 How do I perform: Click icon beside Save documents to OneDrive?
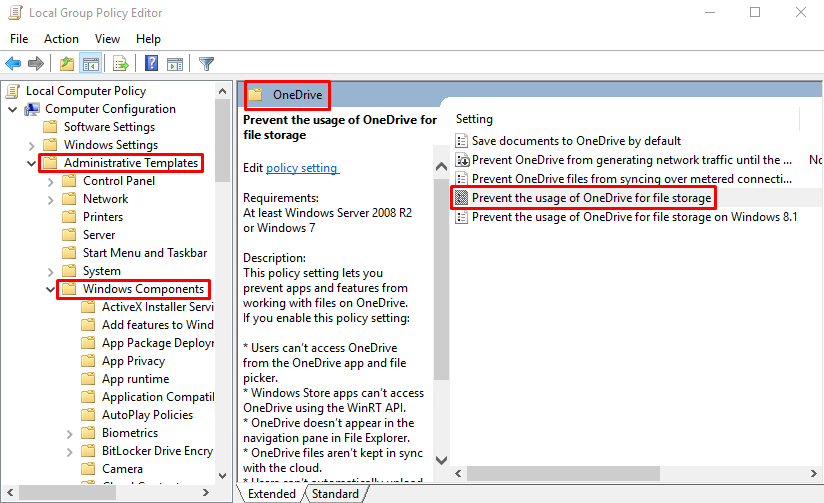pyautogui.click(x=461, y=141)
